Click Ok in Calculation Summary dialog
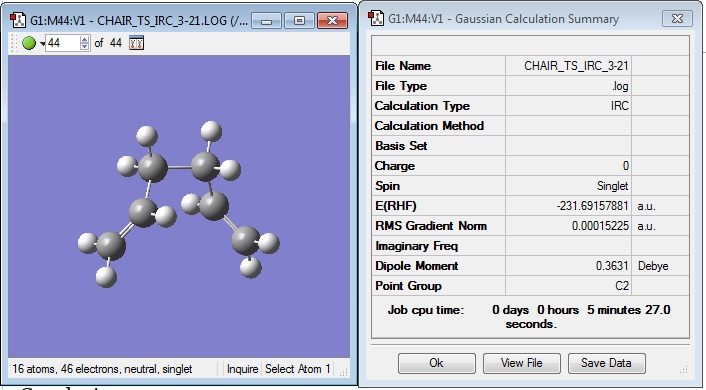The width and height of the screenshot is (706, 390). point(436,363)
